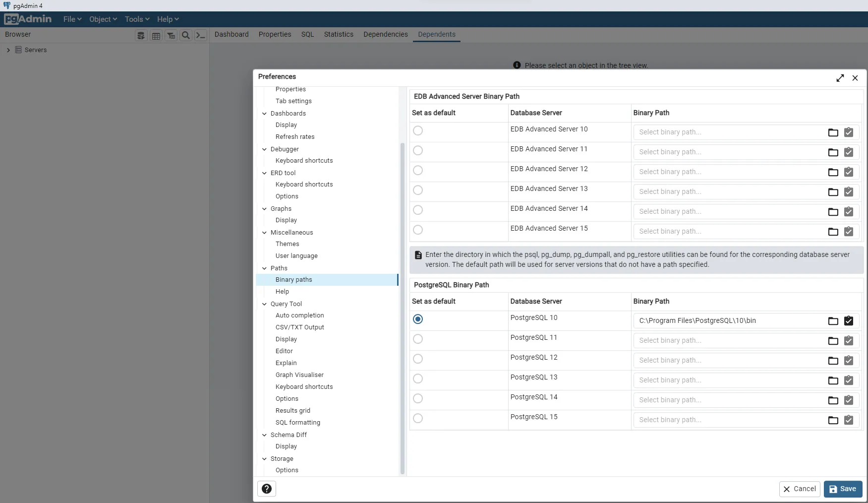Image resolution: width=868 pixels, height=503 pixels.
Task: Select EDB Advanced Server 11 default radio
Action: [x=418, y=150]
